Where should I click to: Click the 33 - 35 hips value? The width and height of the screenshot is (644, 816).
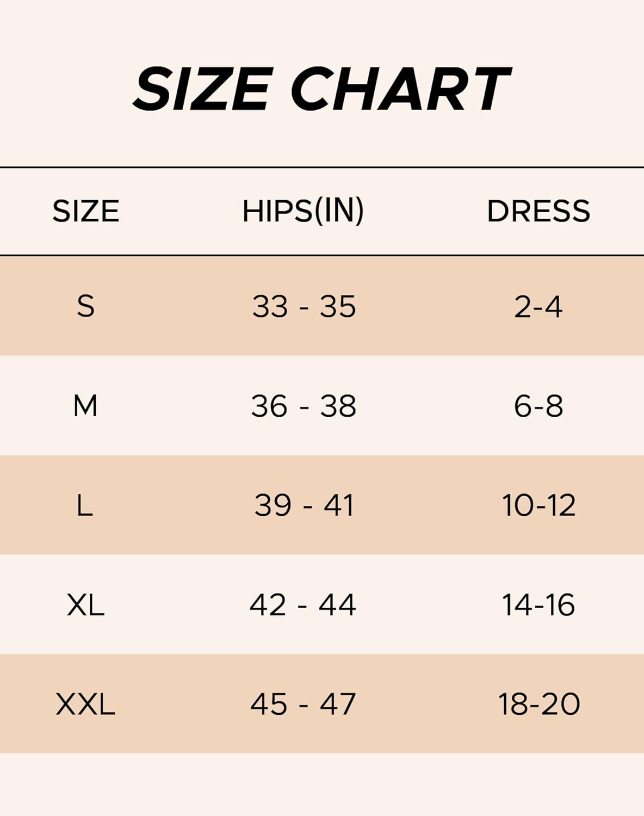click(x=304, y=306)
